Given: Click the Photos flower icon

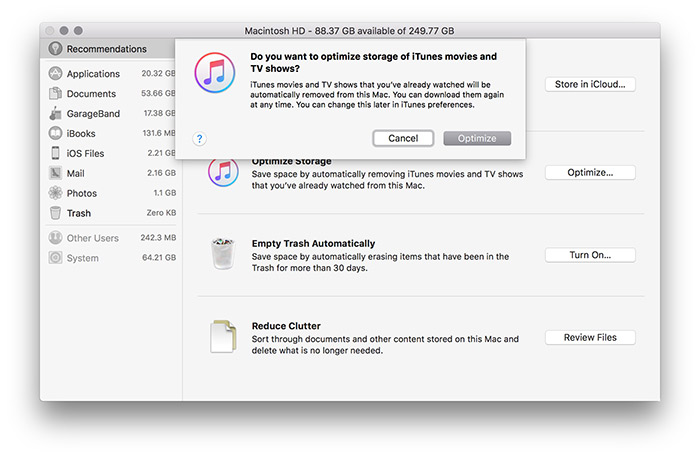Looking at the screenshot, I should tap(55, 193).
